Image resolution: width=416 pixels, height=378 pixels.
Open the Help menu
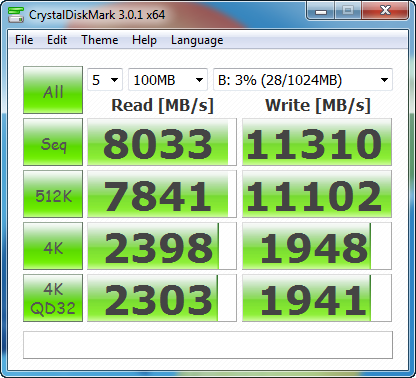tap(144, 40)
